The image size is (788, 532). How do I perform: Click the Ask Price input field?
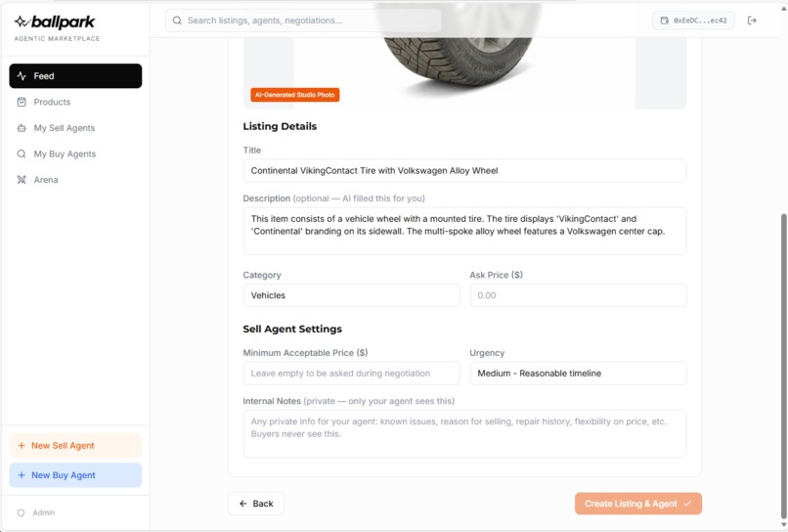point(578,295)
